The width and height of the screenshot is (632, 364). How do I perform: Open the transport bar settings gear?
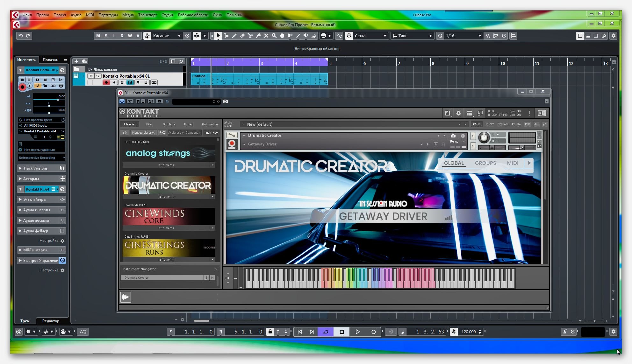pyautogui.click(x=614, y=332)
